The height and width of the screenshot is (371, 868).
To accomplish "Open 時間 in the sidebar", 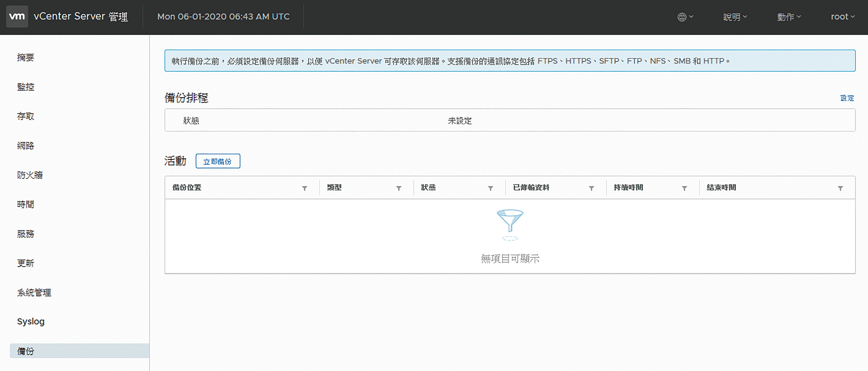I will pyautogui.click(x=26, y=204).
